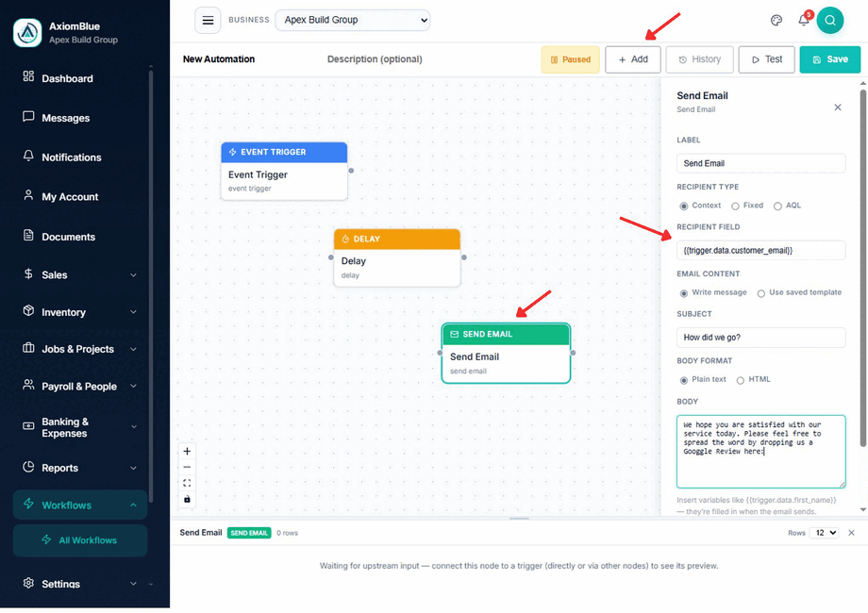Expand the Reports menu
Image resolution: width=868 pixels, height=613 pixels.
coord(133,468)
